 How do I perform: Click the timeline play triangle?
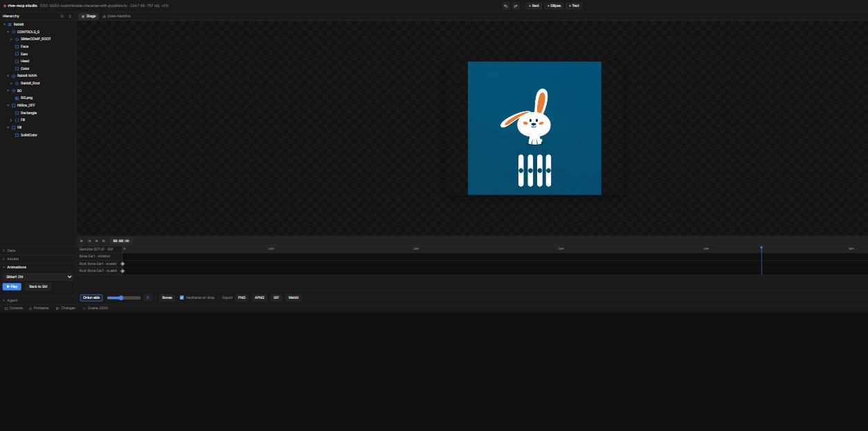pos(82,241)
